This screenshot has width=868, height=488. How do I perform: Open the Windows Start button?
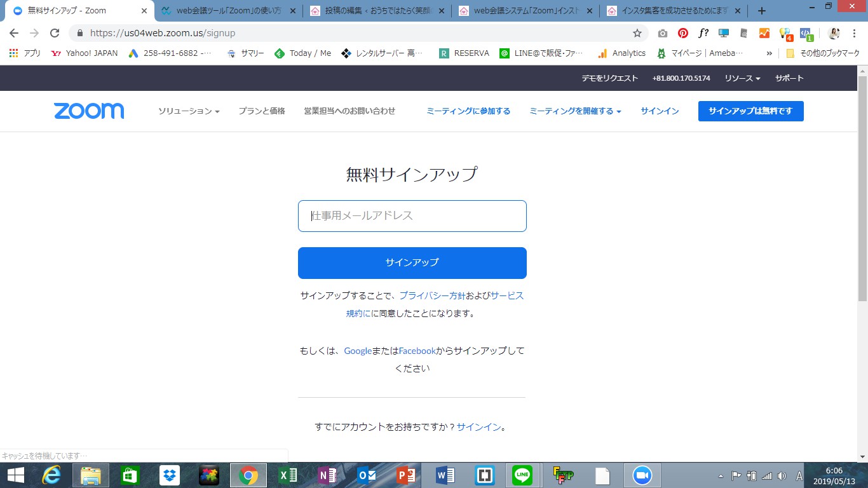[x=15, y=475]
